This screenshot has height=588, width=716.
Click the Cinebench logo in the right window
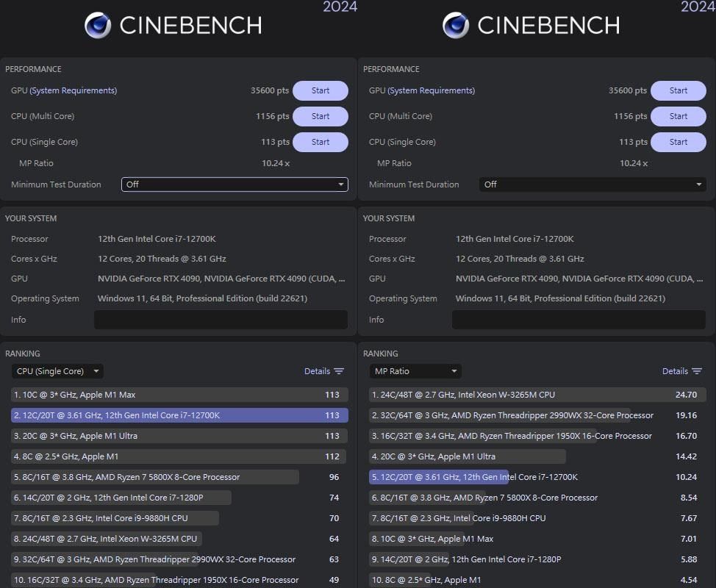[x=456, y=24]
